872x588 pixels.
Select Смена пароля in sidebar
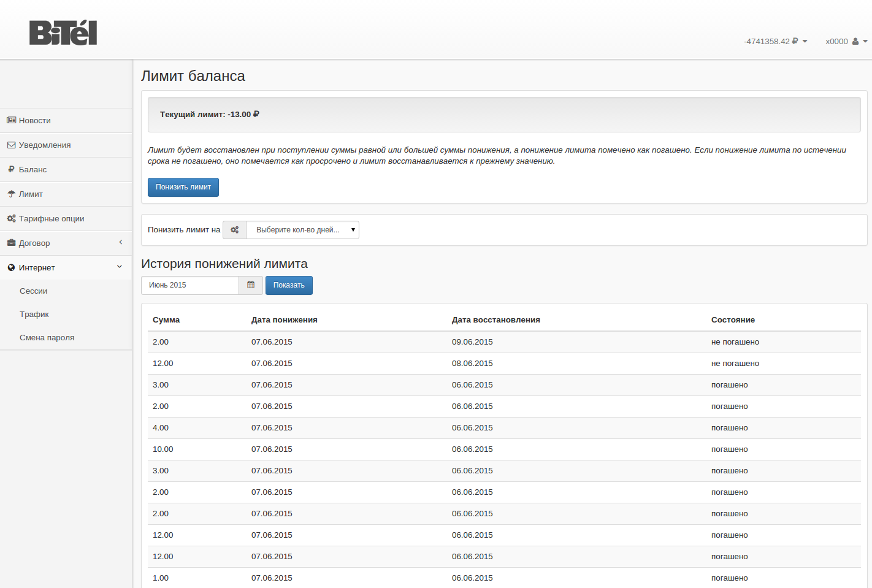(x=47, y=338)
